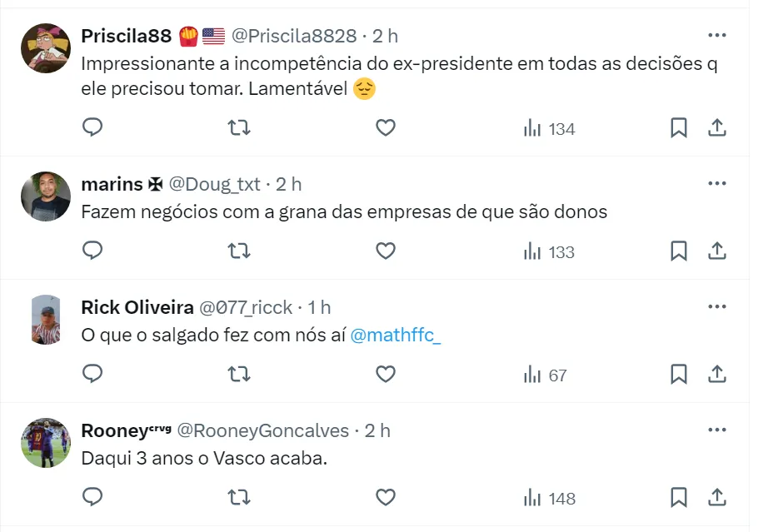
Task: Repost the tweet by marins
Action: click(239, 251)
